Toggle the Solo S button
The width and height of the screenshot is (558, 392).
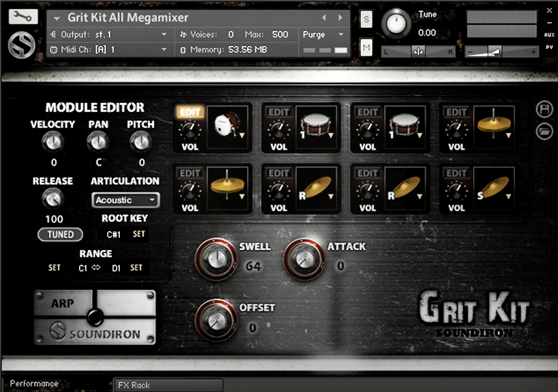click(366, 19)
